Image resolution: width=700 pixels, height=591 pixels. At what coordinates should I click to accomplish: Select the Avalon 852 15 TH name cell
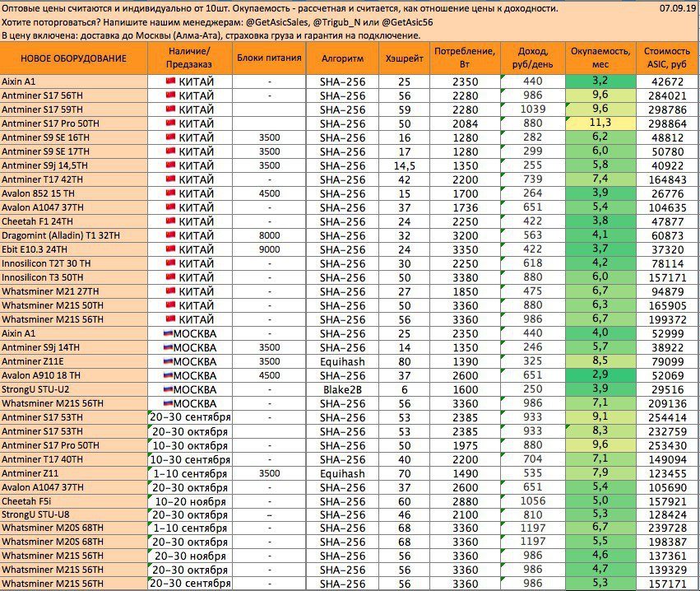pyautogui.click(x=74, y=193)
